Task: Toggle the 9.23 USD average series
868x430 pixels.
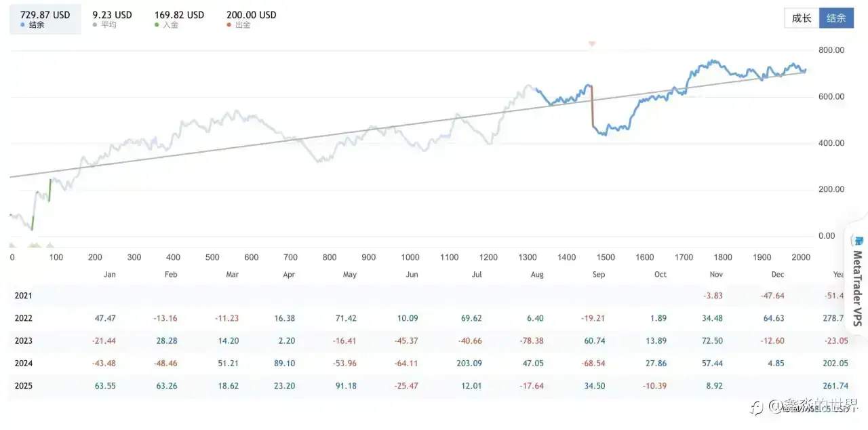Action: (x=112, y=15)
